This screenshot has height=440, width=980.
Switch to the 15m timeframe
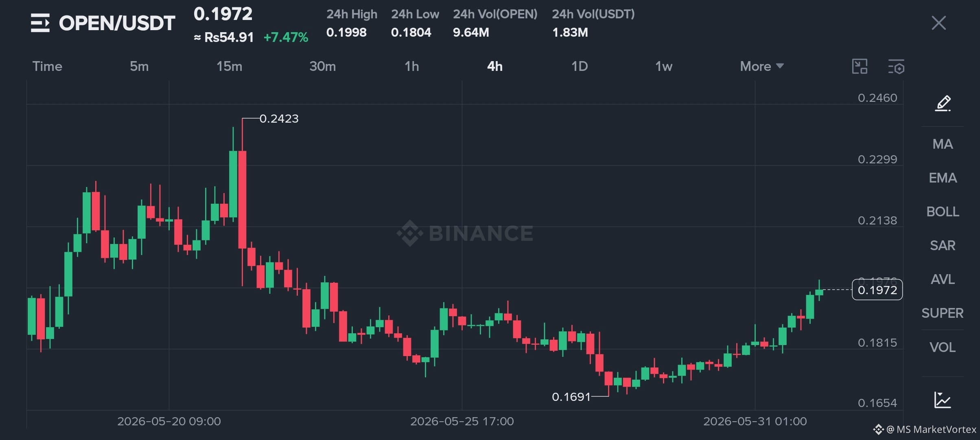pyautogui.click(x=229, y=66)
